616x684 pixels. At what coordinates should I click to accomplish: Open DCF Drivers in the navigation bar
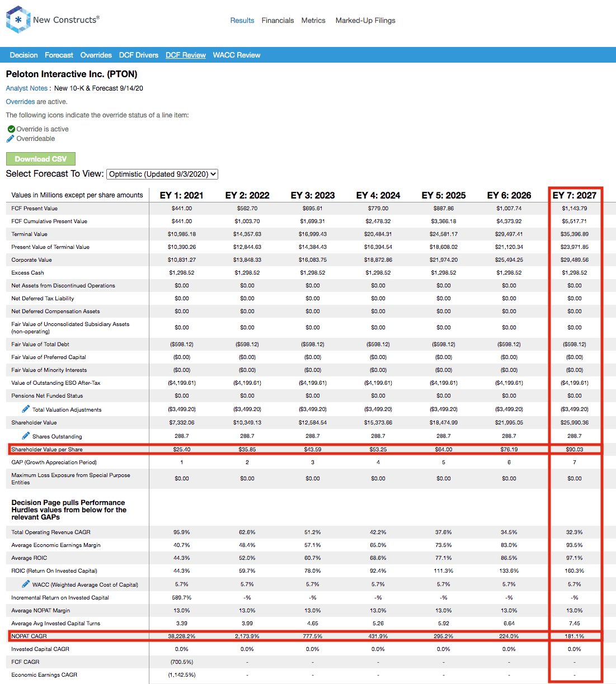coord(139,55)
